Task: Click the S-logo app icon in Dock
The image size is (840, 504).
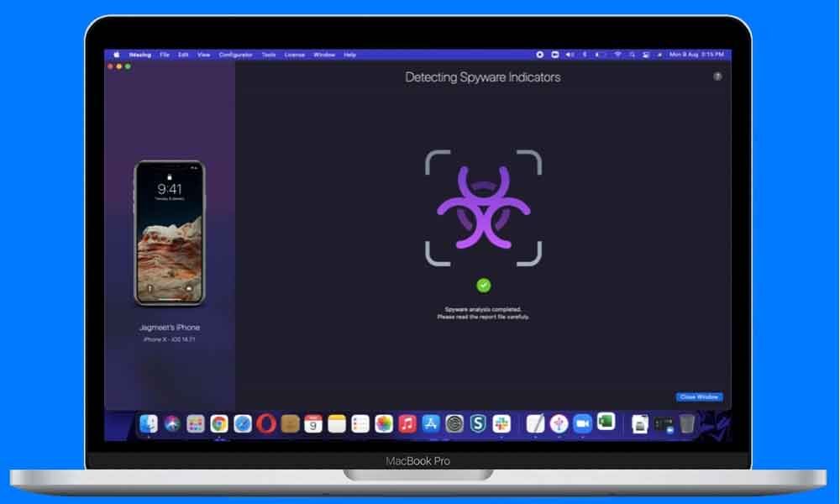Action: click(478, 424)
